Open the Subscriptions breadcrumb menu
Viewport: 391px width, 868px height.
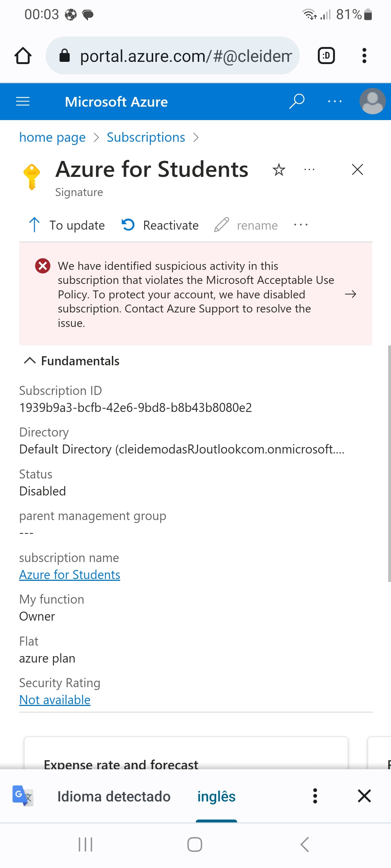pos(145,137)
